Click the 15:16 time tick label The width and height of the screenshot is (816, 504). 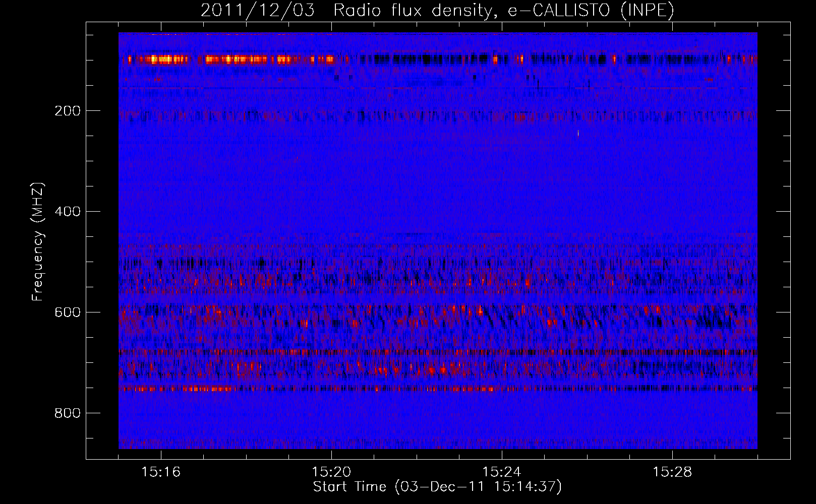[x=161, y=472]
